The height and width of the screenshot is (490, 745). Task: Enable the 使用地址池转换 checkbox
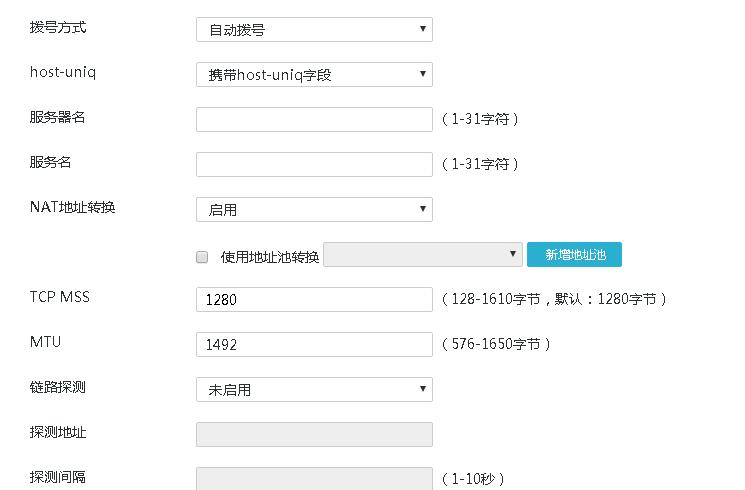click(x=202, y=257)
